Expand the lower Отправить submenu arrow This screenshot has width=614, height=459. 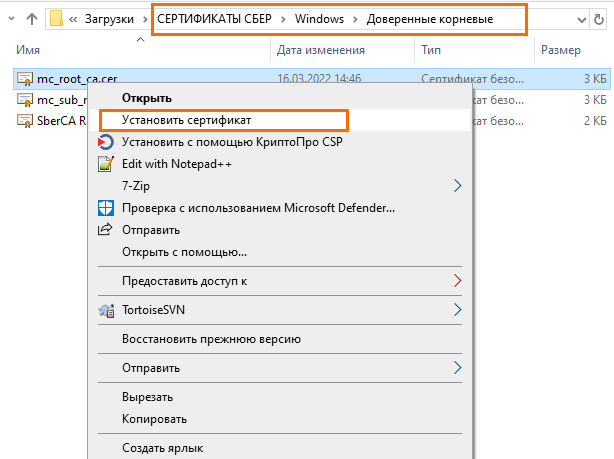[x=458, y=368]
